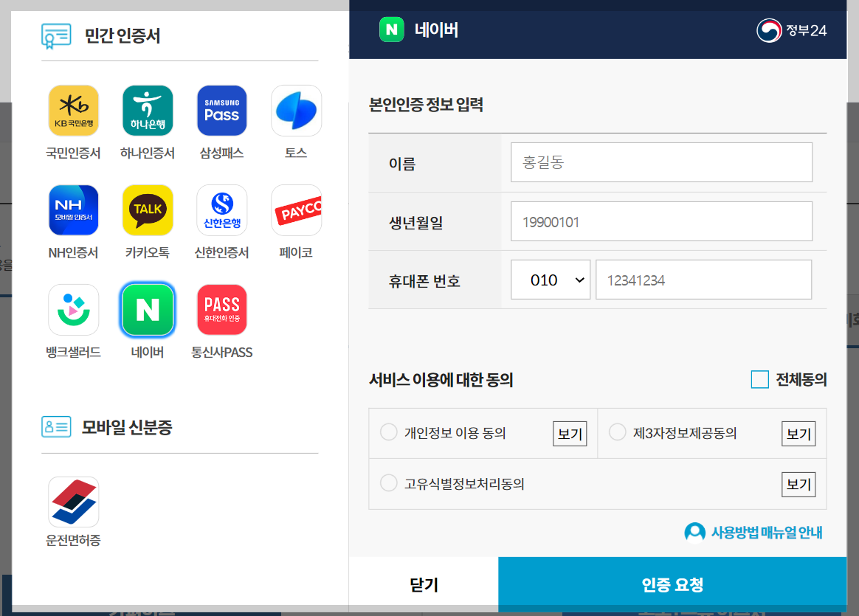Select the KB 국민인증서 certificate icon
The width and height of the screenshot is (859, 616).
tap(73, 111)
